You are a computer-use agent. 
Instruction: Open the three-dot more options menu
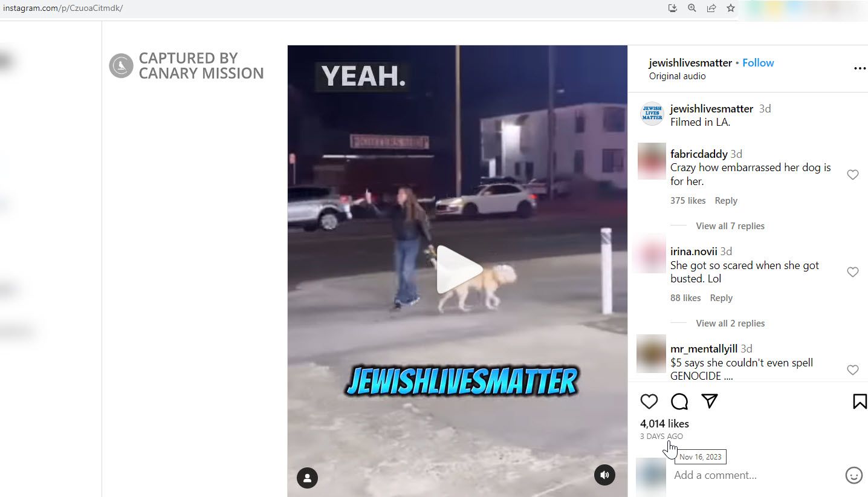tap(860, 69)
